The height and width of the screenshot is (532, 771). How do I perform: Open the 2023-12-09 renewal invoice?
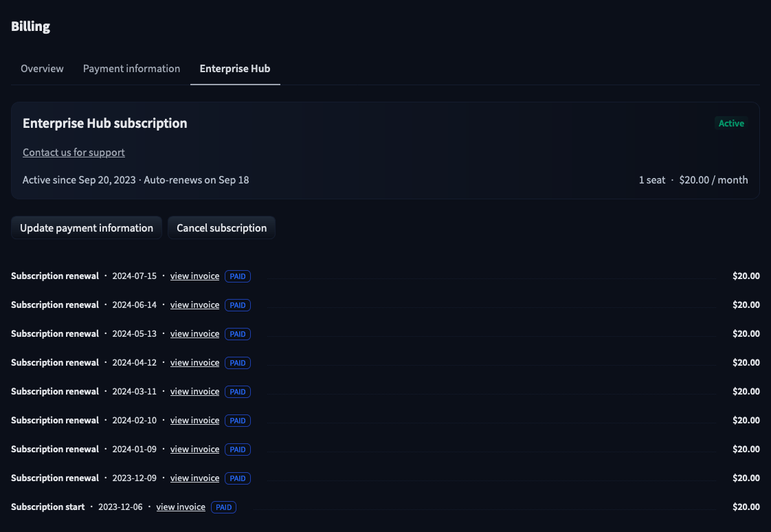pos(194,478)
